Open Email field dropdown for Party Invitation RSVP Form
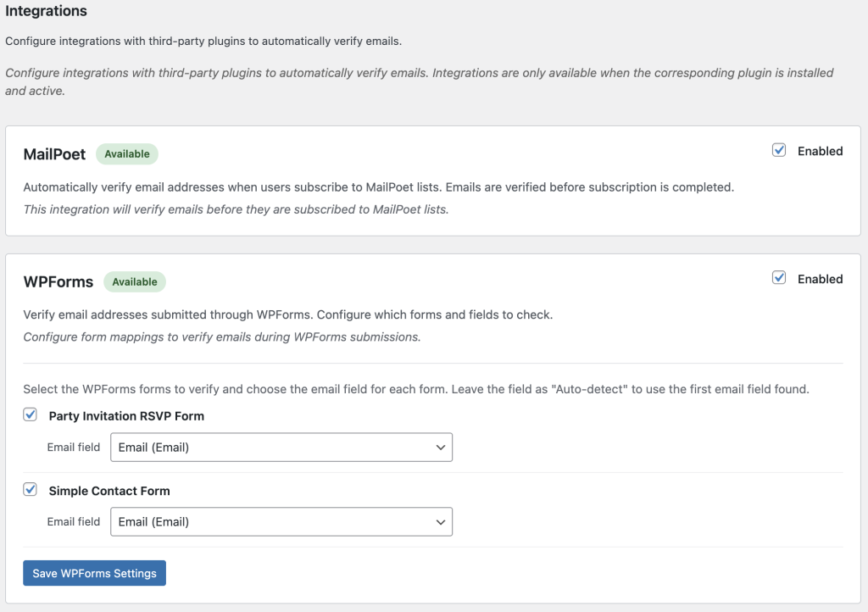Screen dimensions: 868x612 (x=281, y=448)
